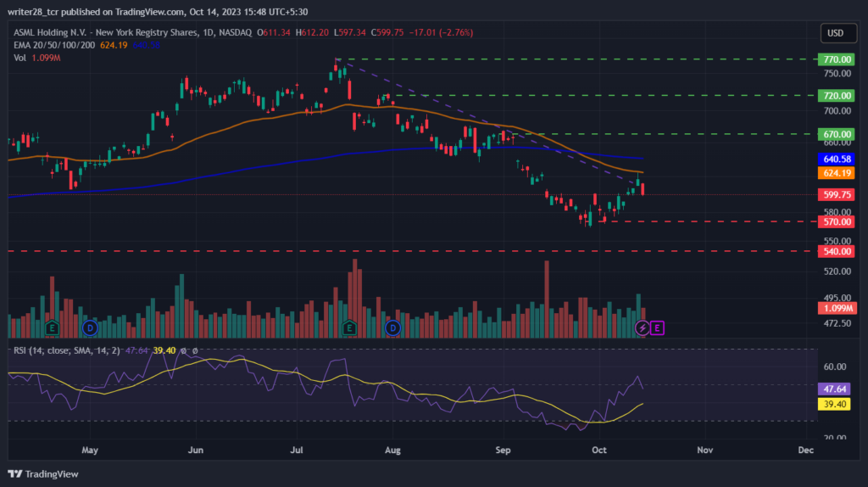Click the green 670.00 price level label

coord(837,134)
